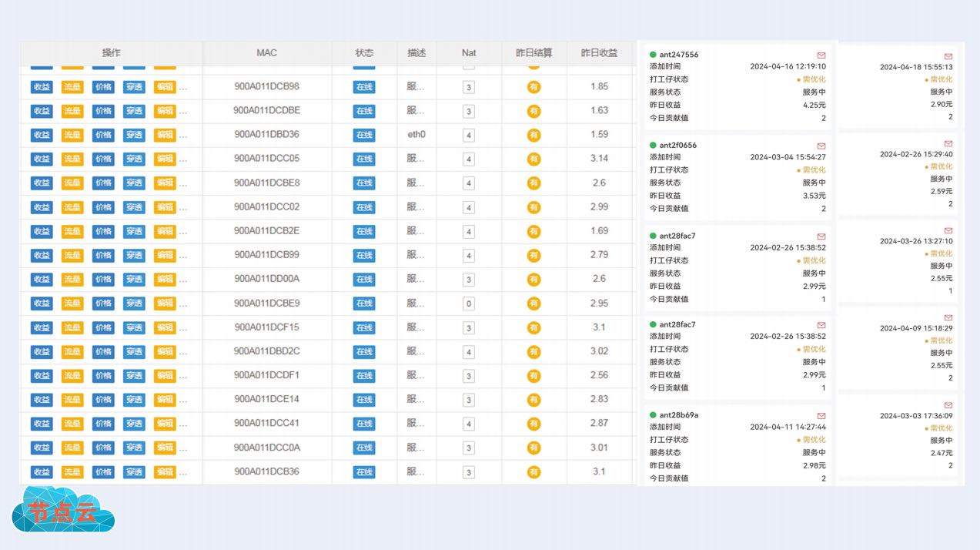Click the 编辑 button for MAC 900A011DCBE9

coord(165,304)
